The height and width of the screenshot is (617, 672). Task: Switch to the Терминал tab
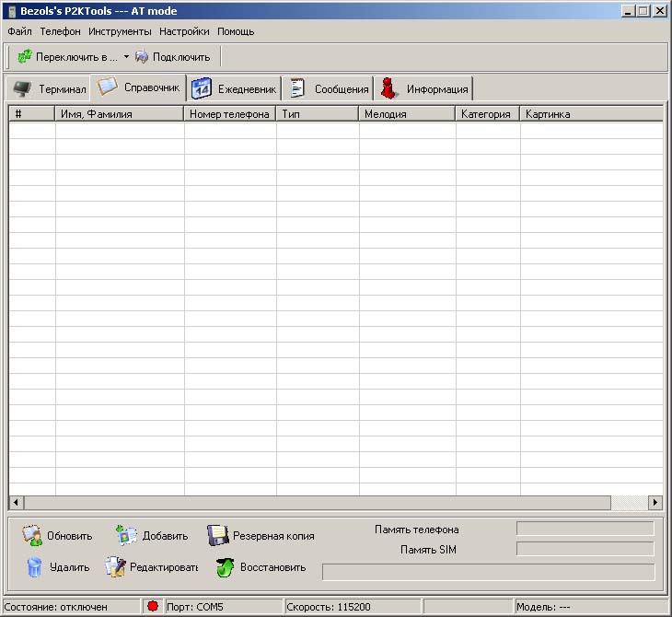(x=49, y=88)
